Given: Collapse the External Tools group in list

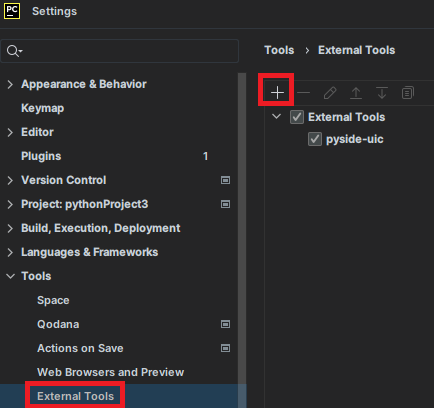Looking at the screenshot, I should coord(276,116).
